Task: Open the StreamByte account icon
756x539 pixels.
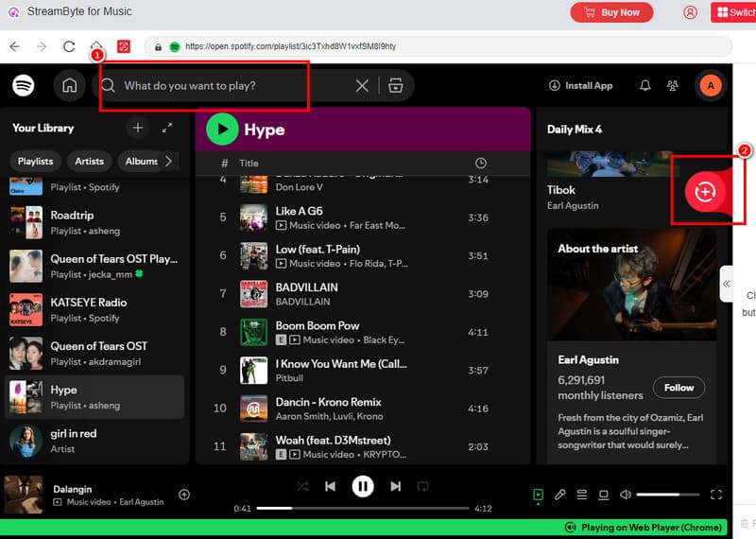Action: click(x=690, y=12)
